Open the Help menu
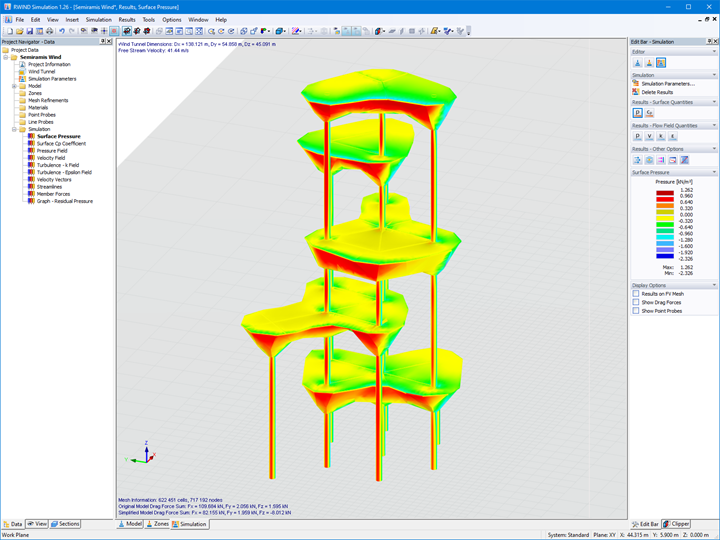This screenshot has width=720, height=540. pyautogui.click(x=221, y=20)
